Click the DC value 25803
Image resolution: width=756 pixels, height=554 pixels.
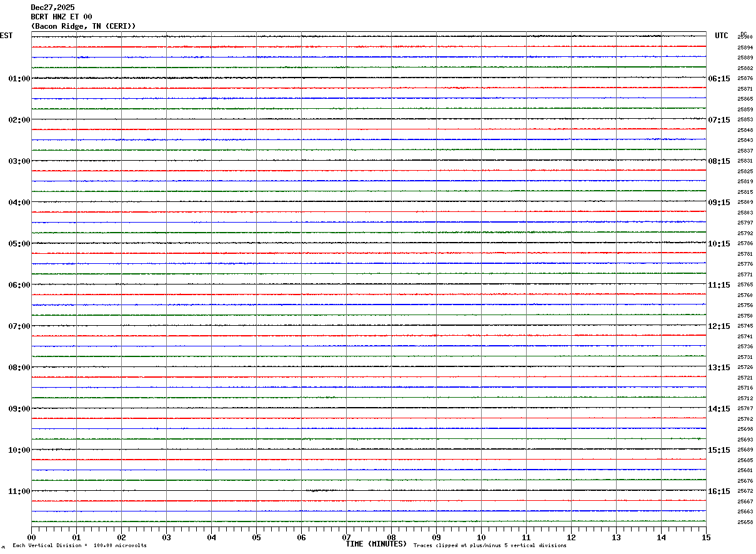click(x=745, y=213)
